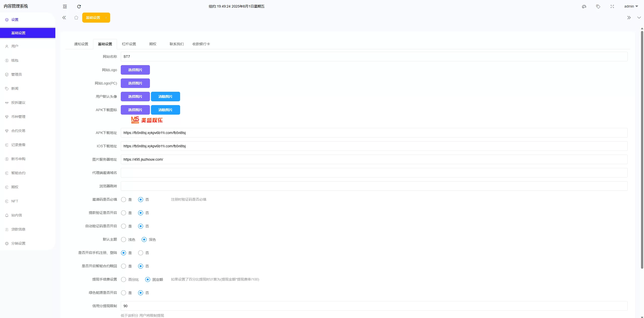Click the refresh icon in the top bar
The image size is (644, 318).
coord(79,7)
